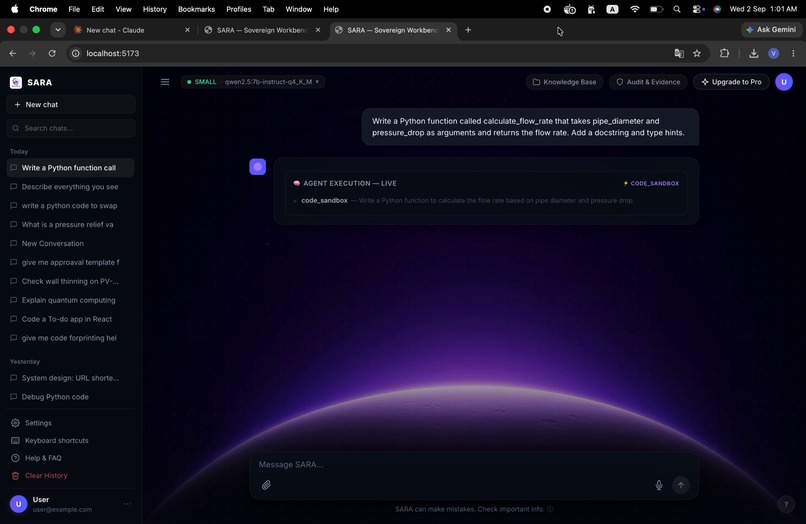Open Chrome extensions puzzle icon
This screenshot has width=806, height=524.
click(724, 53)
